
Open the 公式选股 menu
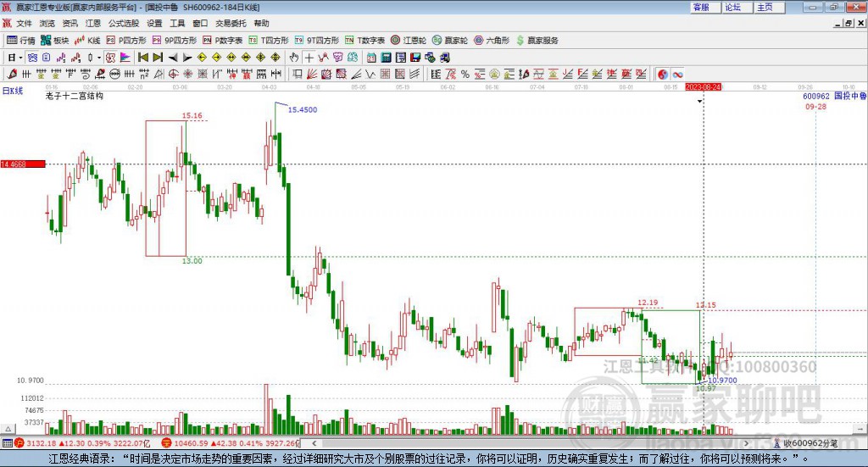124,23
